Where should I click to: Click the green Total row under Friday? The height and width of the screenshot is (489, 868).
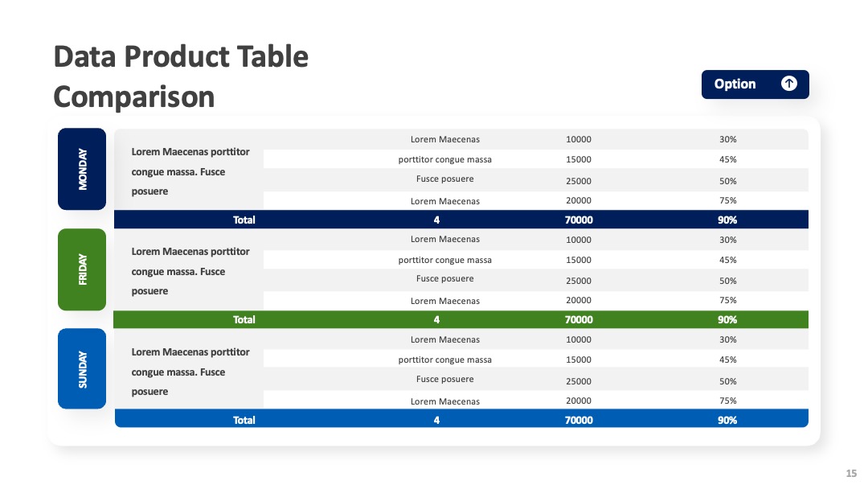point(461,319)
